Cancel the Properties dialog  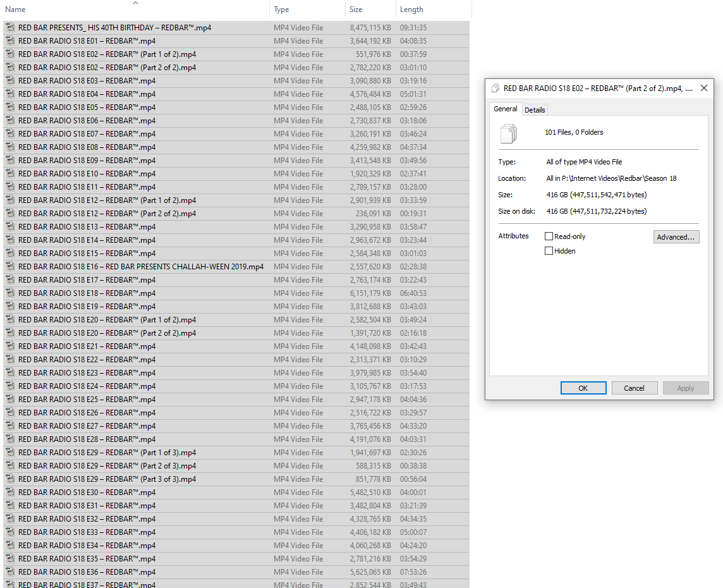[634, 388]
